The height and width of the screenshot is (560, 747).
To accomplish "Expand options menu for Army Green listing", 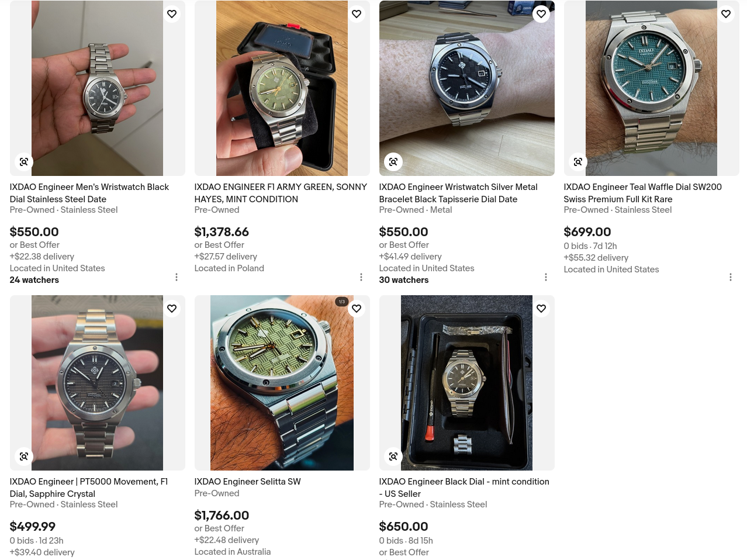I will 361,277.
